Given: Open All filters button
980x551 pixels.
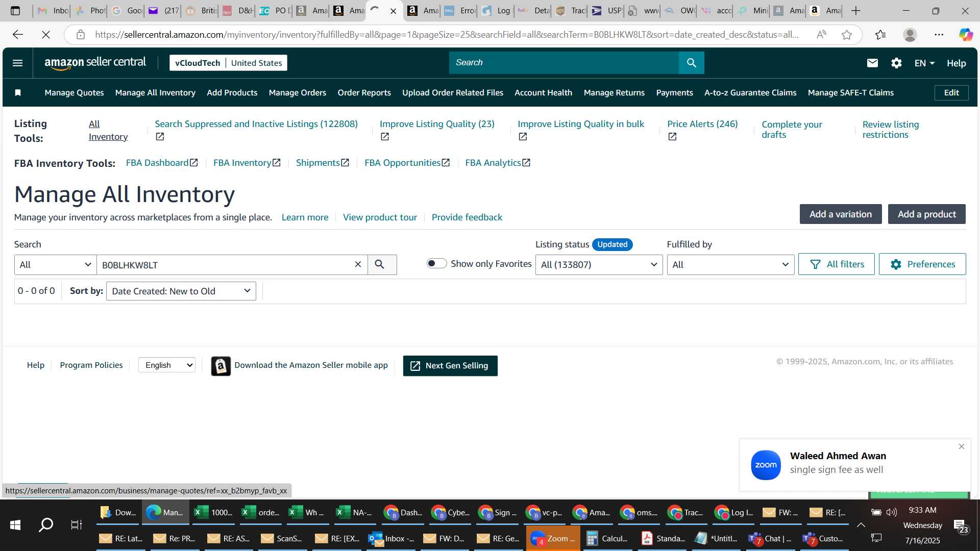Looking at the screenshot, I should click(836, 264).
